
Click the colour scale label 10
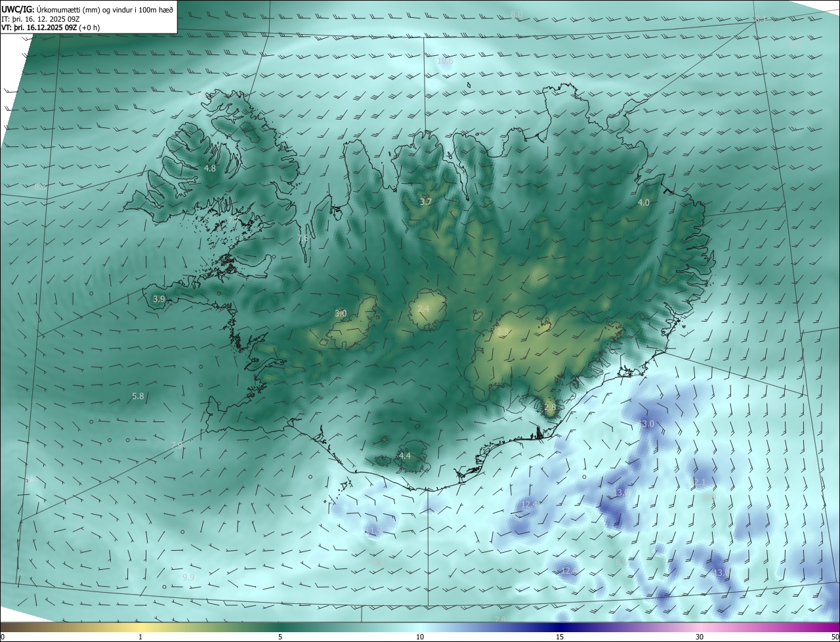pos(420,637)
